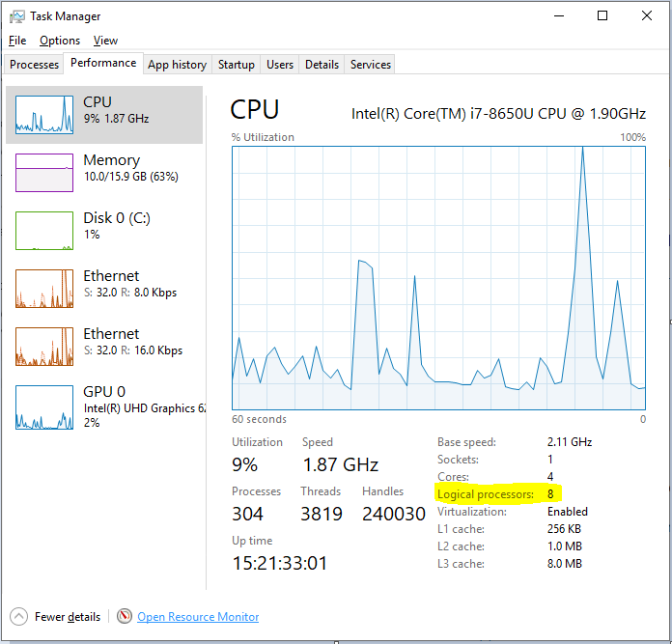This screenshot has width=672, height=644.
Task: Collapse view with Fewer details chevron icon
Action: tap(18, 617)
